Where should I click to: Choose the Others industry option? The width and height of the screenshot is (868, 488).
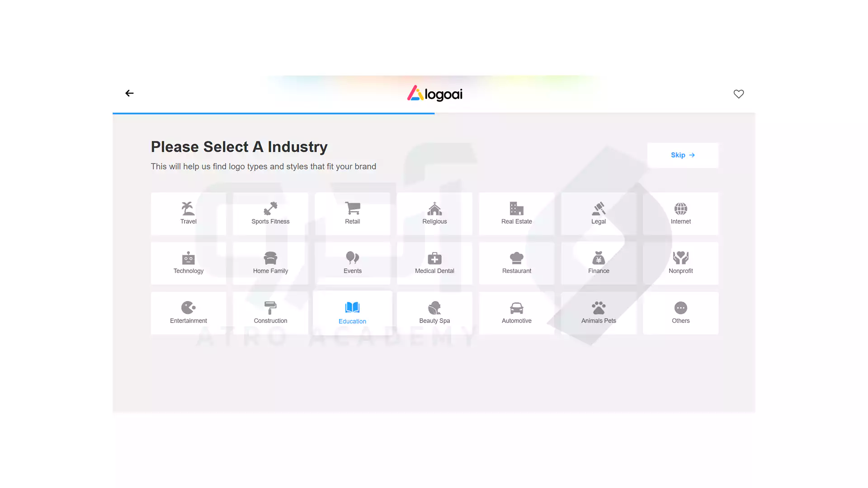[x=680, y=313]
